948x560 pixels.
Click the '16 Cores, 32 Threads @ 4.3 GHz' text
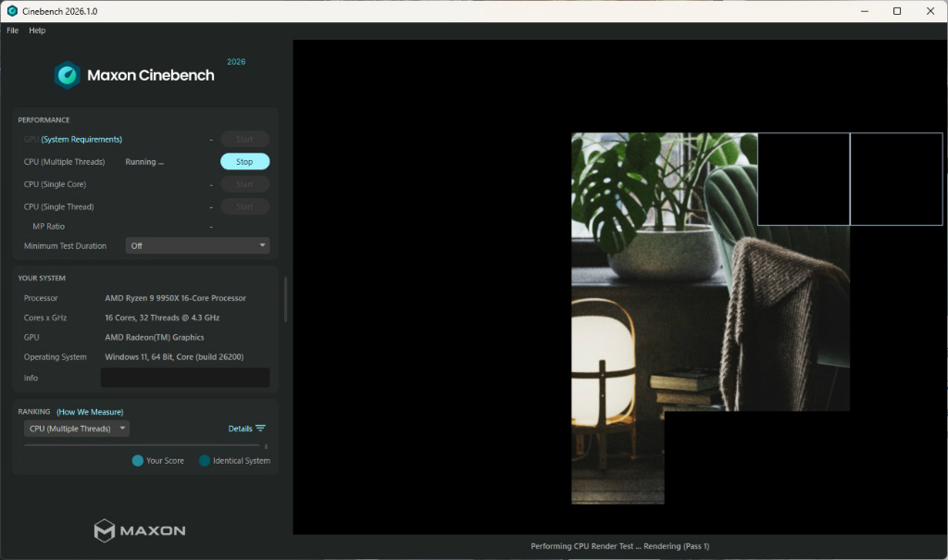pyautogui.click(x=162, y=317)
